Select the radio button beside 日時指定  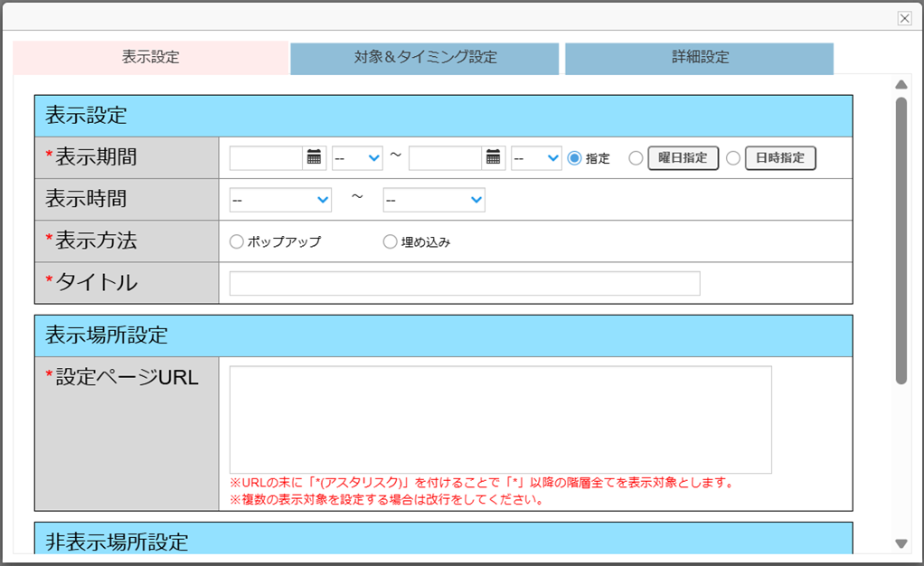point(732,158)
